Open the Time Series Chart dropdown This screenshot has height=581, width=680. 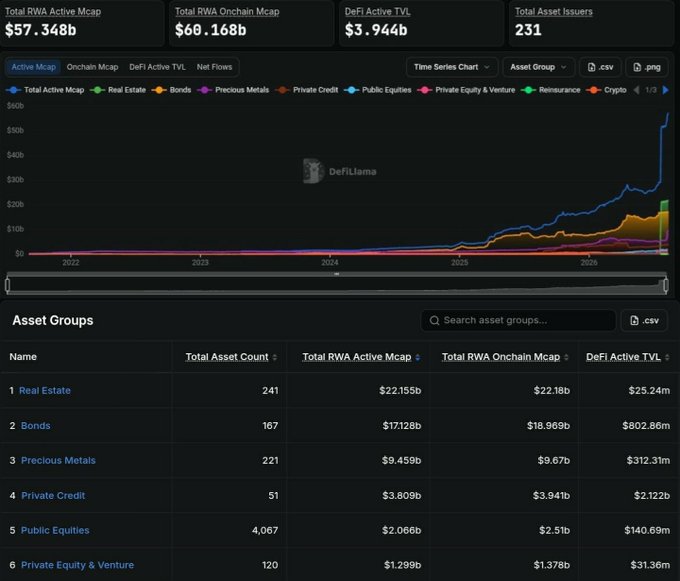coord(452,67)
